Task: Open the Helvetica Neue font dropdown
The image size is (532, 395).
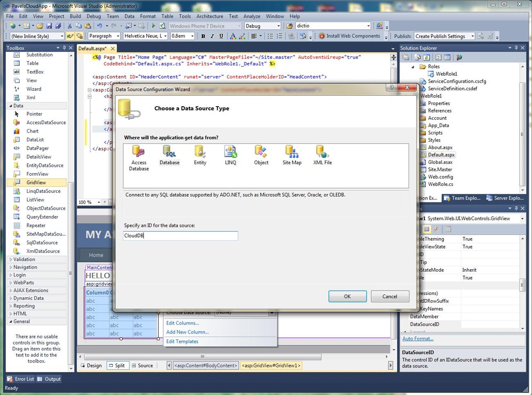Action: [165, 36]
